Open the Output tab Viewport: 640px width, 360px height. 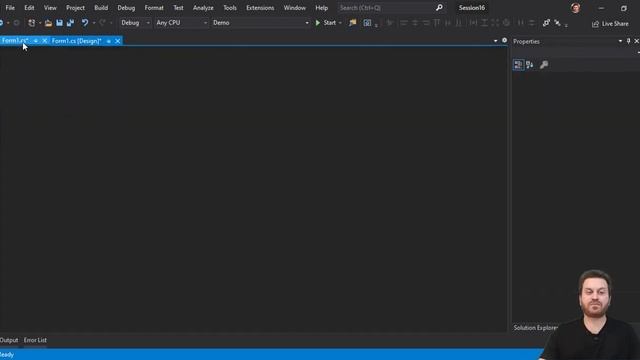pos(9,340)
